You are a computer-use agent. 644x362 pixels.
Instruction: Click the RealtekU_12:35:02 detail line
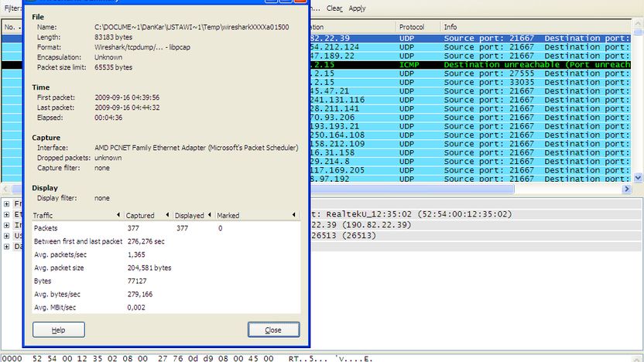[x=477, y=214]
